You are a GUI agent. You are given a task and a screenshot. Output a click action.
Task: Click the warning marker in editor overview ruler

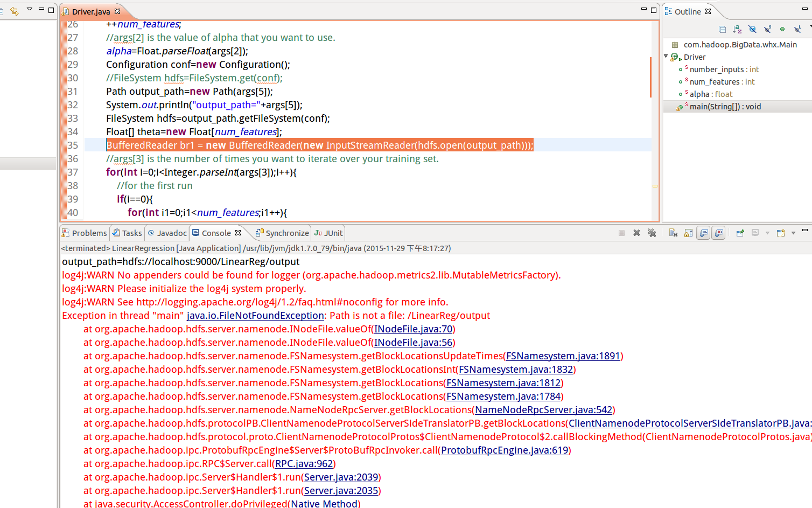coord(655,186)
